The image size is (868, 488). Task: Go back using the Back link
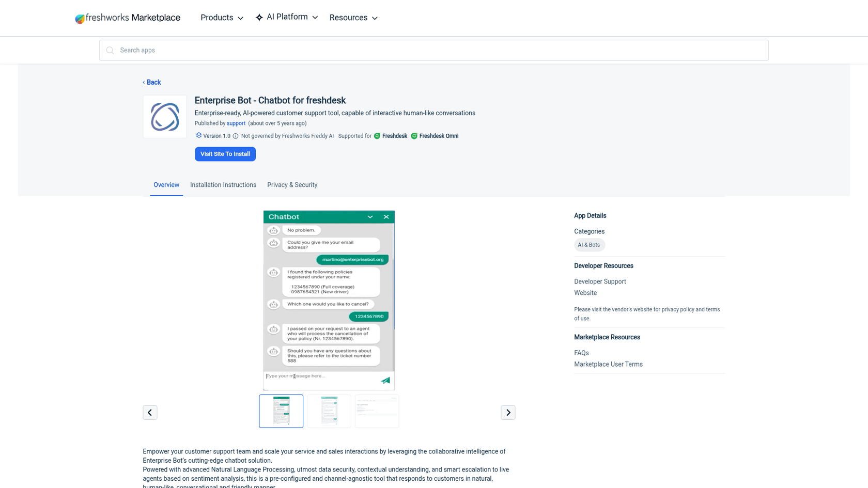pos(152,83)
